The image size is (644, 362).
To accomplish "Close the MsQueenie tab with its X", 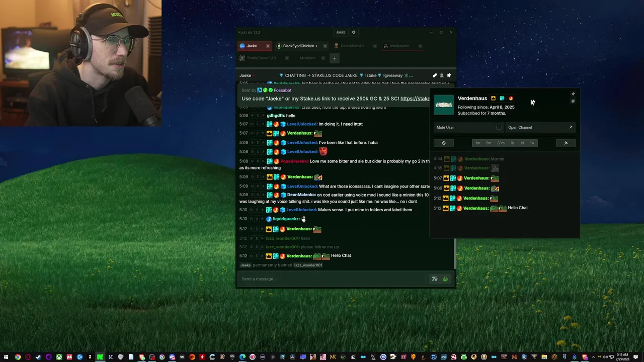I will pos(420,46).
